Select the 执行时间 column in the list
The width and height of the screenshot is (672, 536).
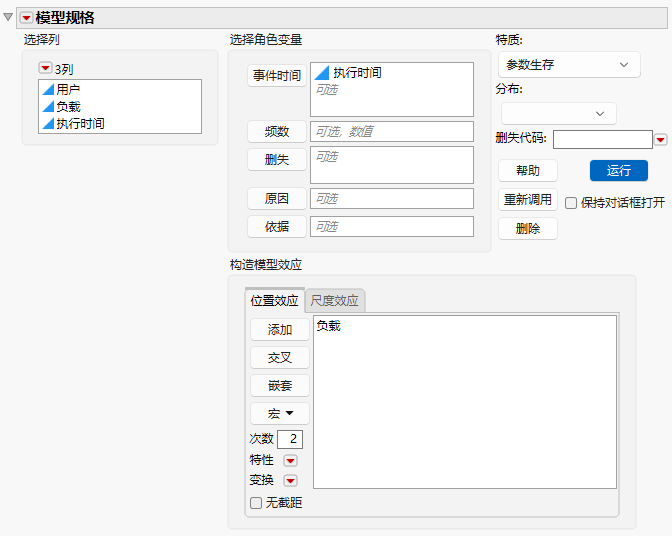click(120, 124)
